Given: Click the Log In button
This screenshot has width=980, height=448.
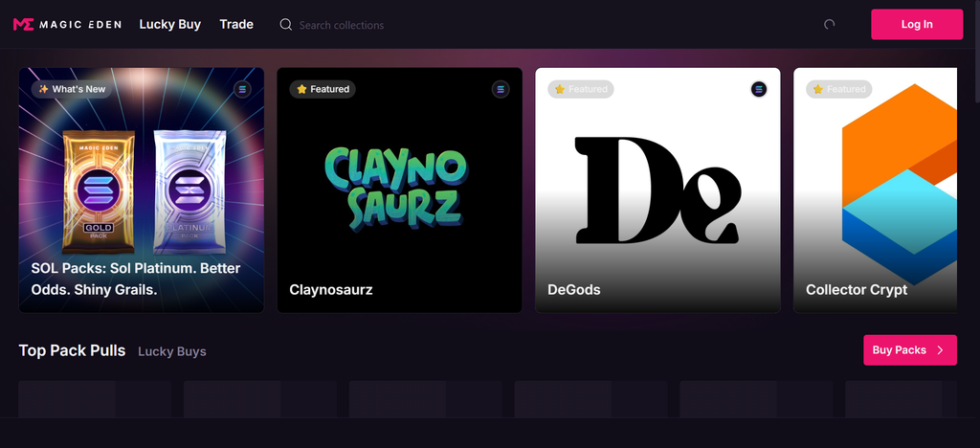Looking at the screenshot, I should click(x=917, y=24).
